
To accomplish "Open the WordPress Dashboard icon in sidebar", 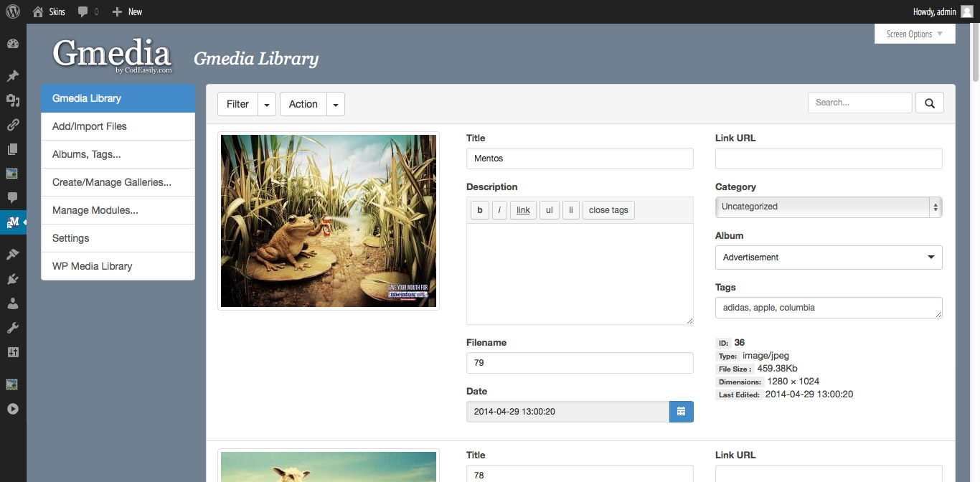I will (12, 44).
